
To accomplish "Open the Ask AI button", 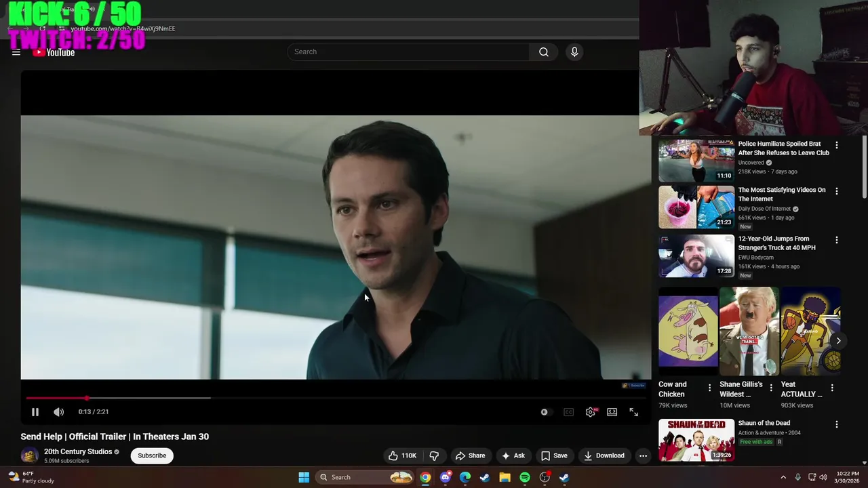I will [513, 455].
